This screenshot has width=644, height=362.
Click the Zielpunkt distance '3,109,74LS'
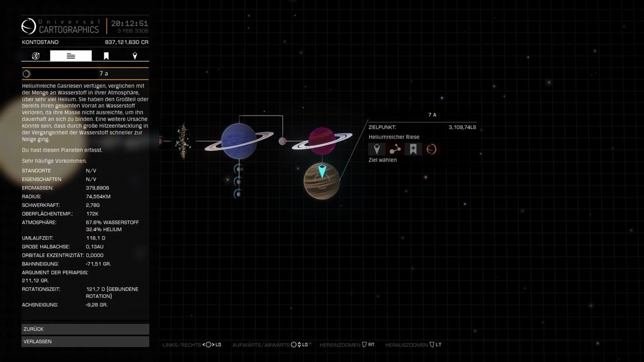coord(462,127)
